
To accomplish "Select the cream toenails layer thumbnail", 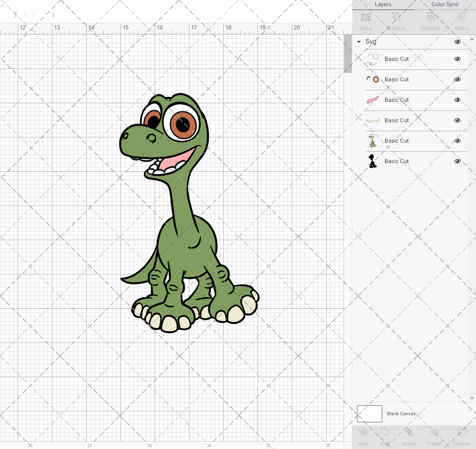I will (x=373, y=120).
